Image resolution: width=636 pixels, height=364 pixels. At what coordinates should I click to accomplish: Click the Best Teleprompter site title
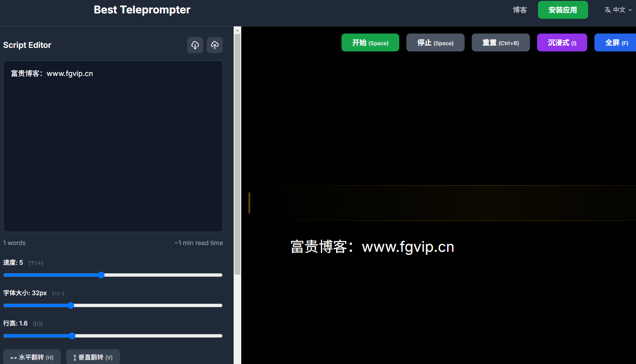coord(142,10)
